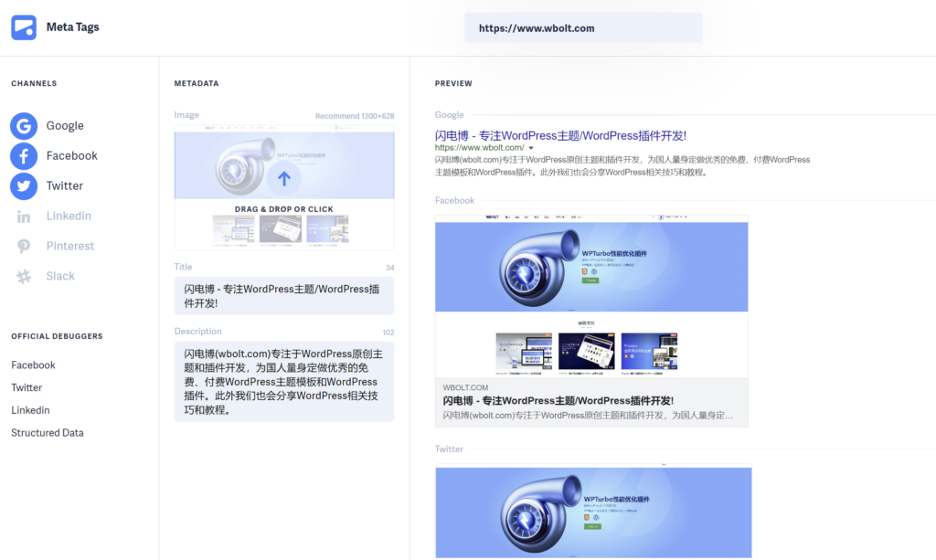Click the Drag & Drop or Click text
Screen dimensions: 936x560
[284, 209]
